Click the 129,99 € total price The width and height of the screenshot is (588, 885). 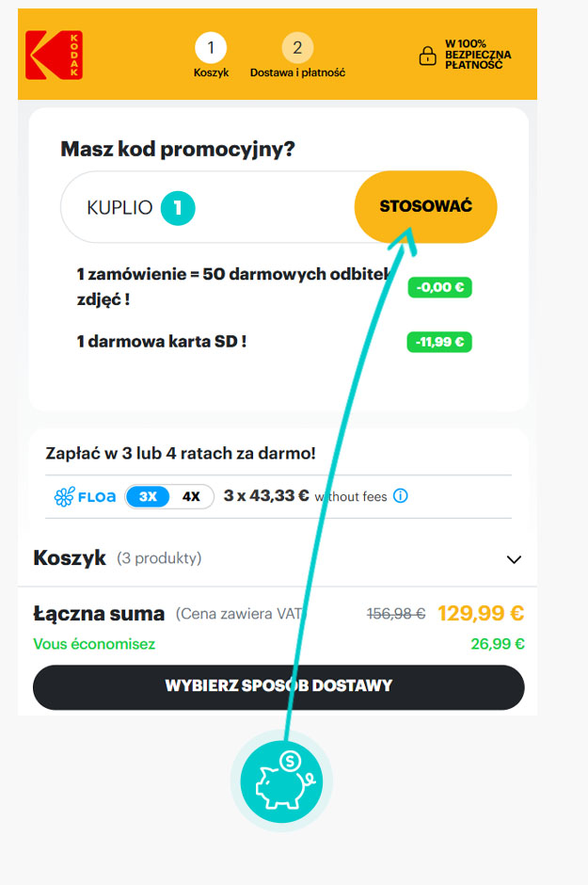point(481,613)
